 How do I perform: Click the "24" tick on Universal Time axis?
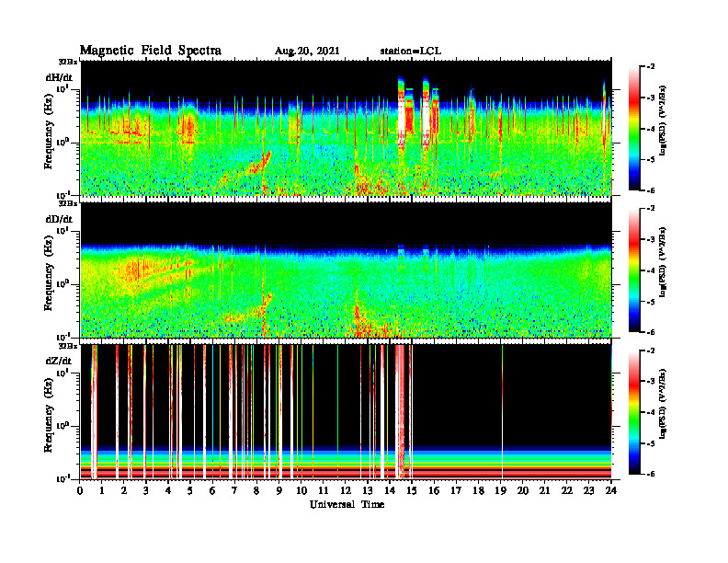[x=611, y=490]
